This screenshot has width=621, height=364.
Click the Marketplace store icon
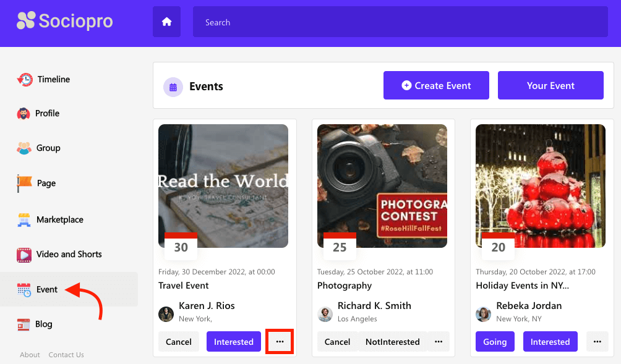coord(24,219)
